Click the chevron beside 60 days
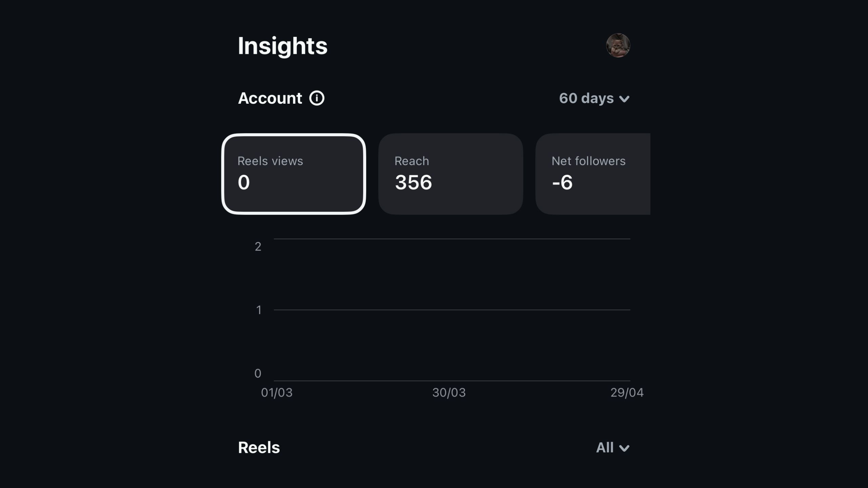868x488 pixels. pos(624,99)
